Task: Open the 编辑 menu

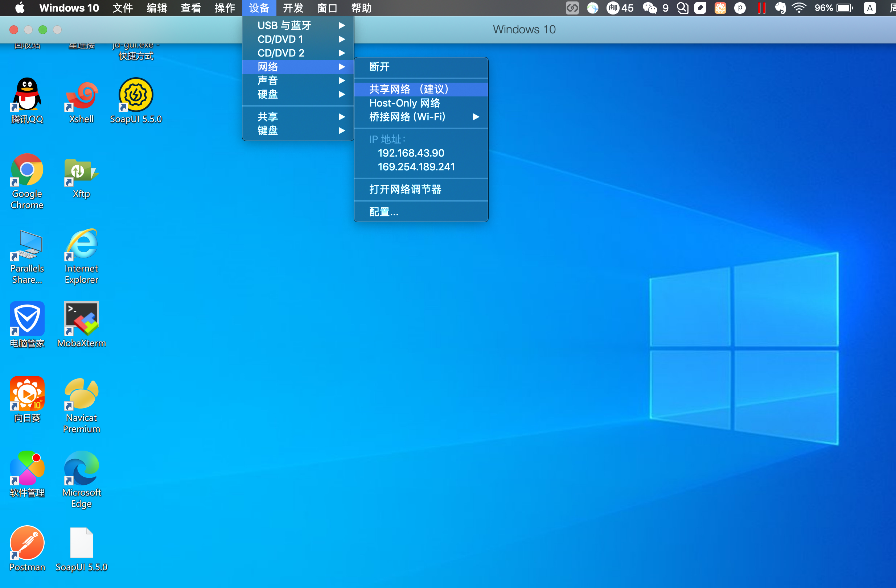Action: 157,8
